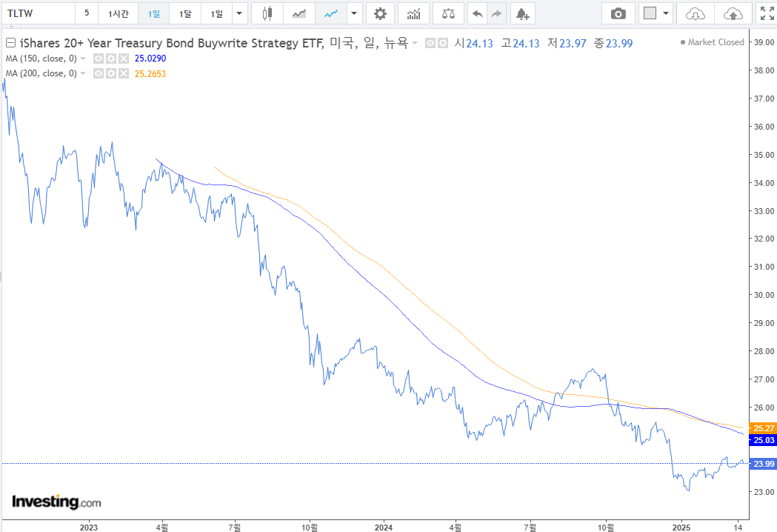Click the 2025 label on time axis
Viewport: 777px width, 532px height.
click(681, 527)
